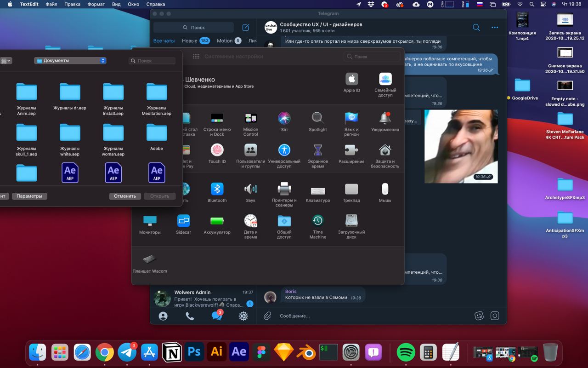Open image thumbnail in Telegram chat
The width and height of the screenshot is (588, 368).
(x=461, y=146)
